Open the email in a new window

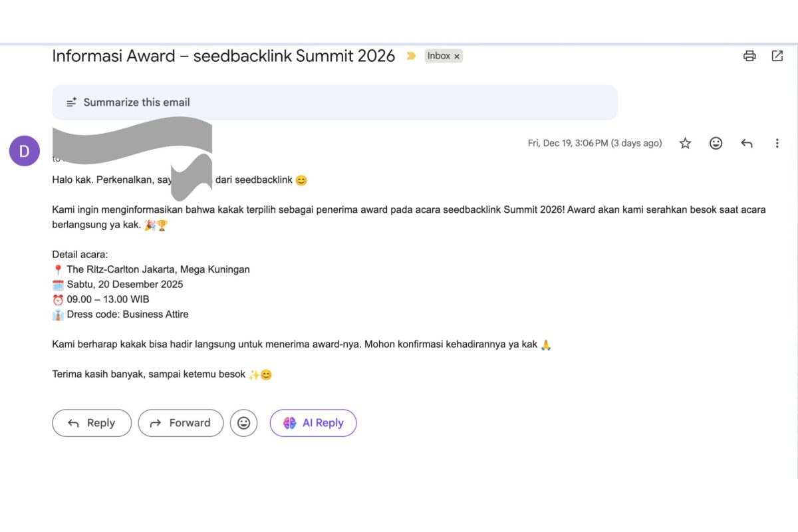pyautogui.click(x=777, y=56)
